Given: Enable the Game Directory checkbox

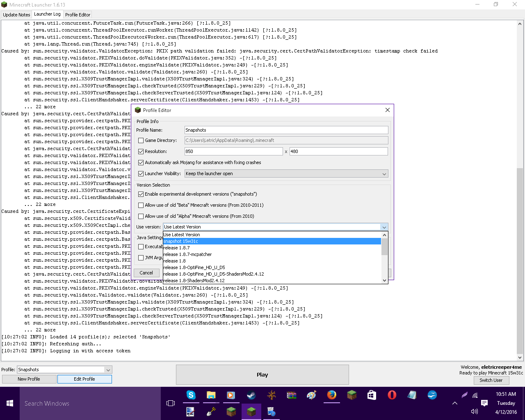Looking at the screenshot, I should coord(141,140).
